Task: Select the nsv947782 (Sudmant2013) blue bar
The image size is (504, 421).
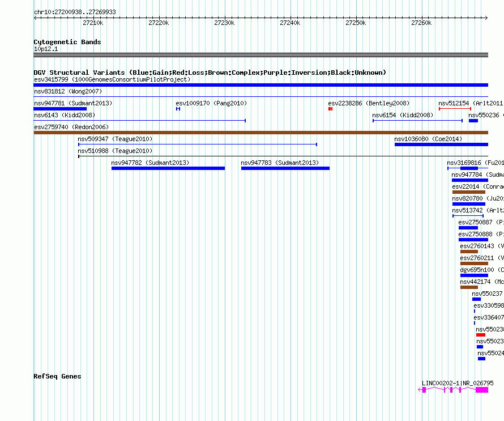Action: [x=168, y=168]
